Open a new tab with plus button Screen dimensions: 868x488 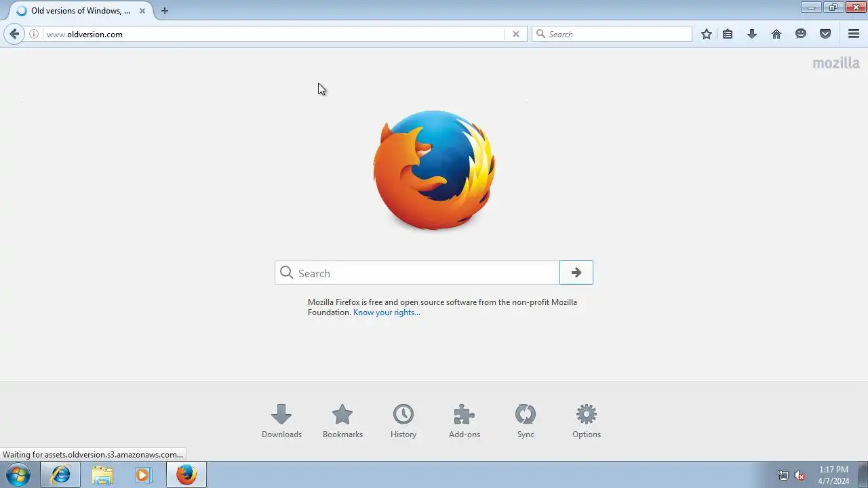point(164,11)
